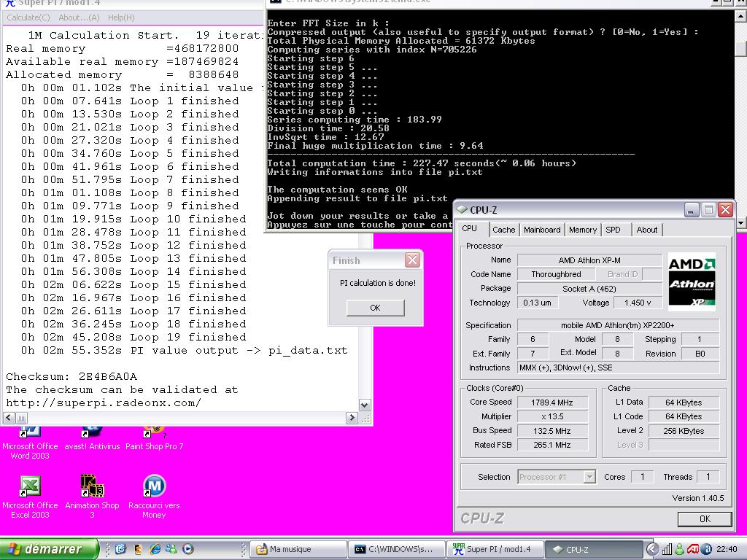Click the Specification 'mobile AMD Athlon(tm) XP2200+'
Image resolution: width=747 pixels, height=560 pixels.
(618, 325)
